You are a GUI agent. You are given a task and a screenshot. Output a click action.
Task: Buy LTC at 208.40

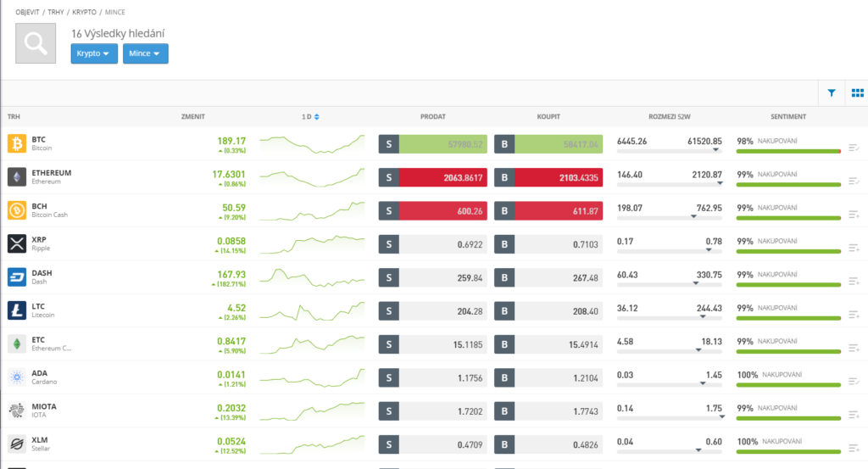(548, 311)
